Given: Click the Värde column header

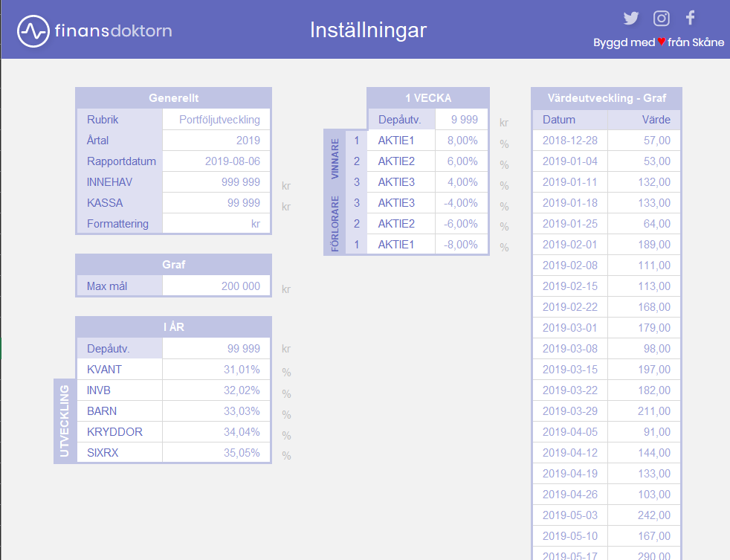Looking at the screenshot, I should pos(644,120).
